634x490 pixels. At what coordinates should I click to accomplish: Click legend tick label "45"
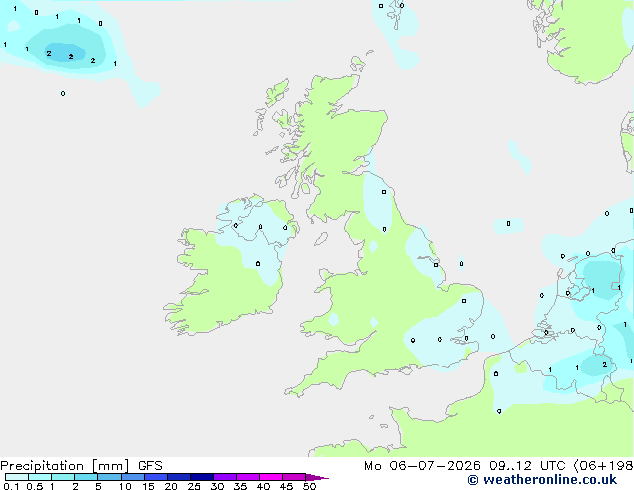(x=286, y=486)
